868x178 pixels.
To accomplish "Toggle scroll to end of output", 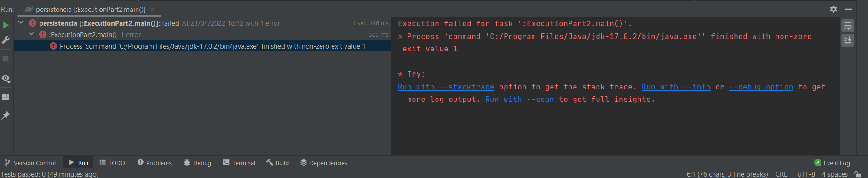I will click(x=848, y=40).
